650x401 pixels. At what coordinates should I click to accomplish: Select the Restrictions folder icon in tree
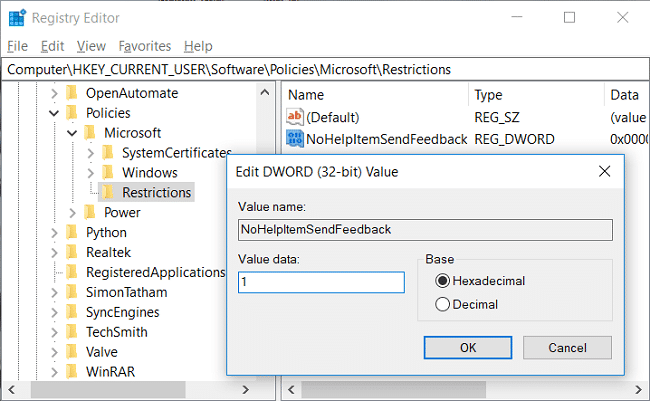(108, 192)
